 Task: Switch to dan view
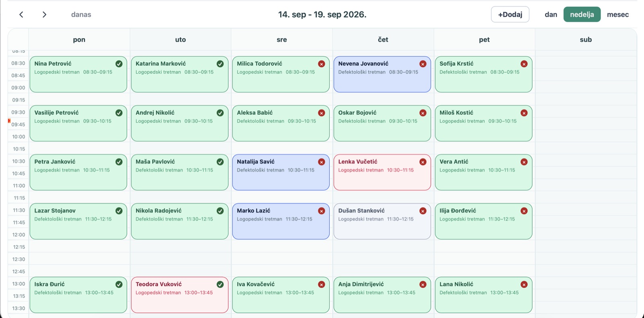[x=551, y=14]
